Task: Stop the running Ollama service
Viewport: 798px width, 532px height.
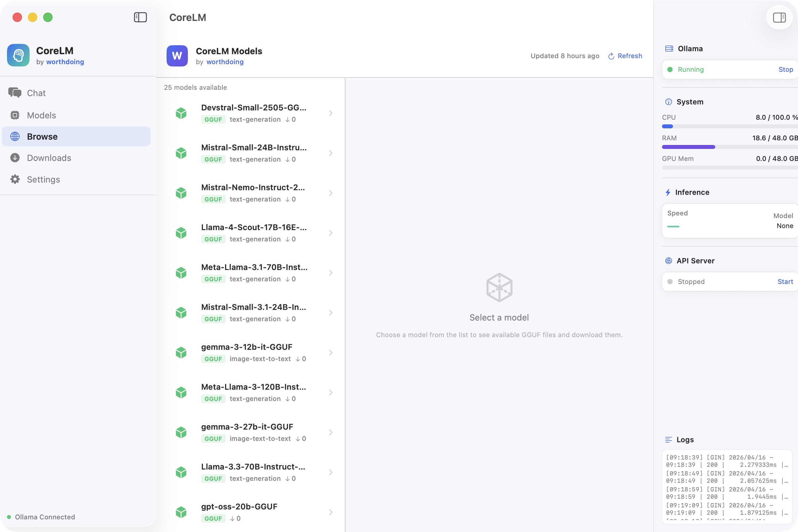Action: tap(786, 69)
